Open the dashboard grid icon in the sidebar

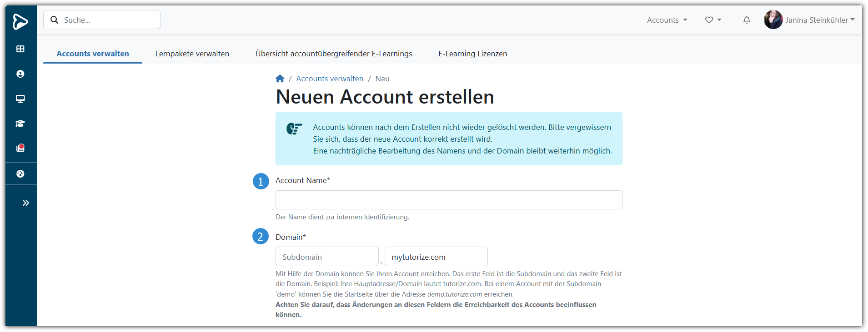click(x=20, y=49)
